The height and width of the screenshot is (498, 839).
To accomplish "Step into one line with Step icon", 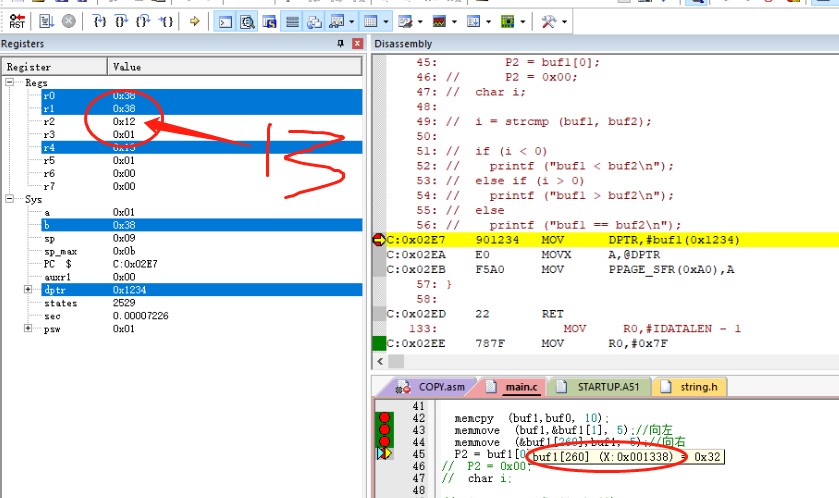I will pyautogui.click(x=100, y=21).
